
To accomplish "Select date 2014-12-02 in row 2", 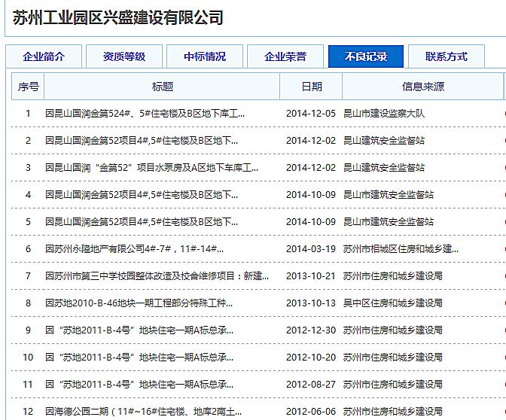I will click(311, 141).
